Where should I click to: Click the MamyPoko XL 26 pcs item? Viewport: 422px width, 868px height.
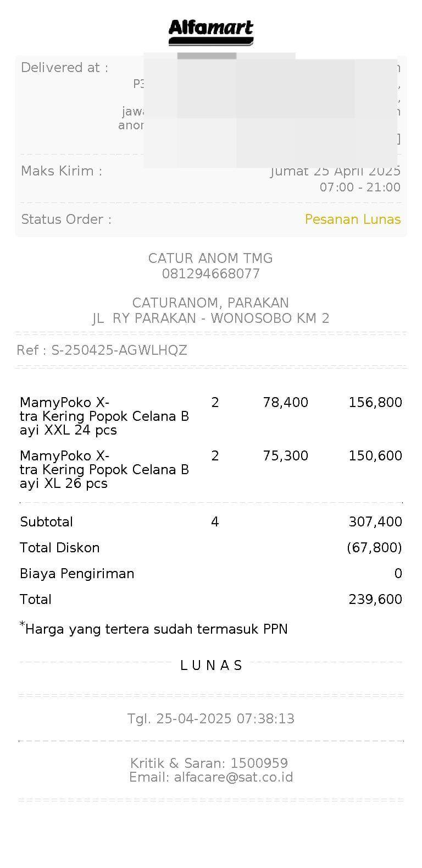(x=104, y=469)
